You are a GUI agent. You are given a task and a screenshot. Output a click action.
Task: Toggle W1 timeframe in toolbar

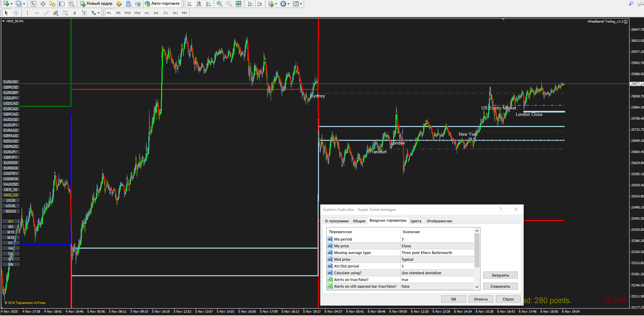(175, 13)
